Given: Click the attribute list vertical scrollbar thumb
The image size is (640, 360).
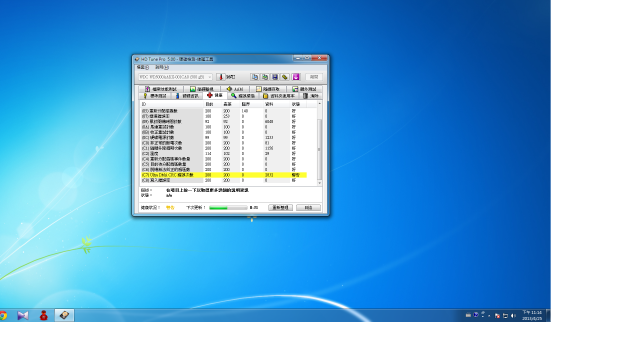Looking at the screenshot, I should [x=319, y=149].
